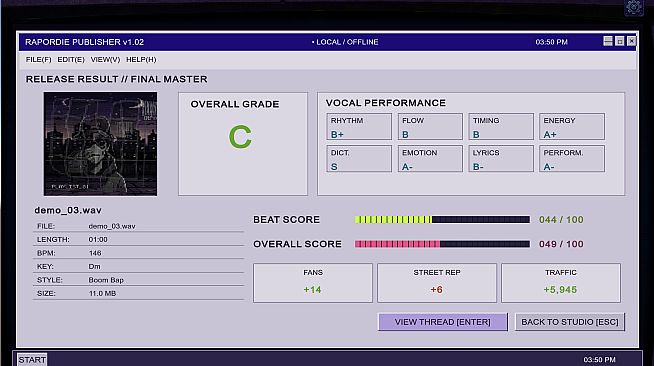Click the FANS +14 stat card
The width and height of the screenshot is (654, 366).
(x=313, y=283)
